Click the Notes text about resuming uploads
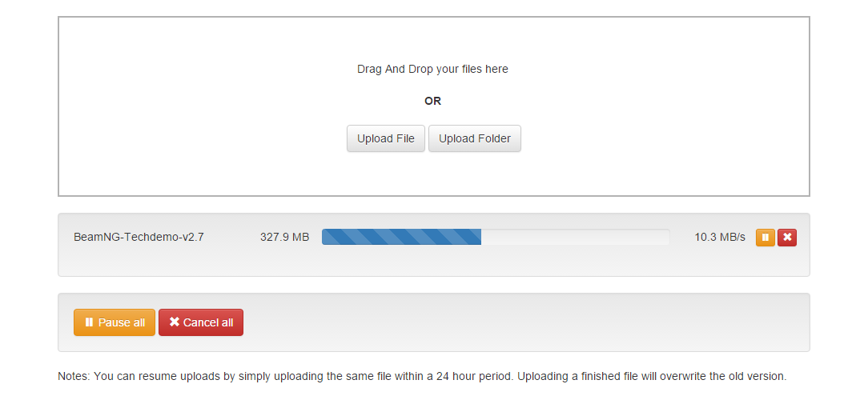Screen dimensions: 868x404 [x=422, y=376]
